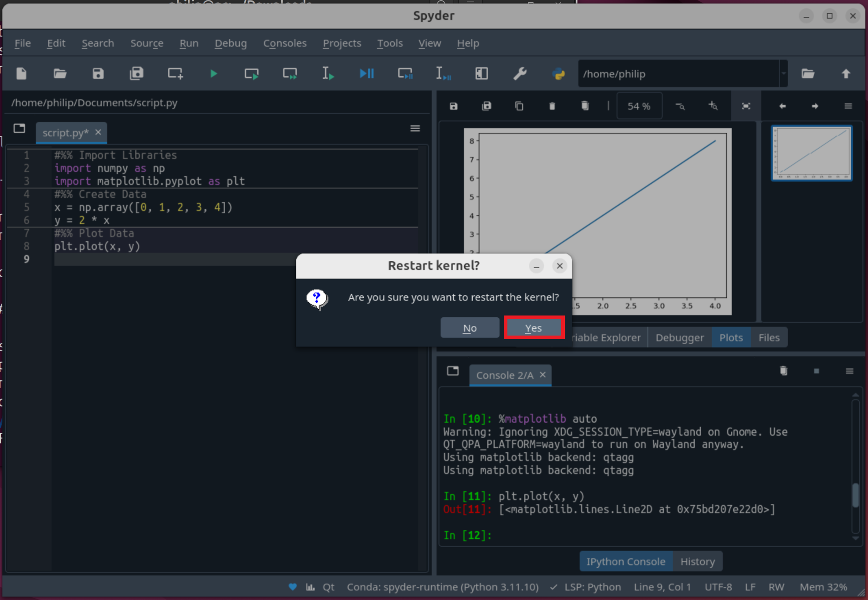
Task: Click the Mem 32% status entry
Action: click(823, 587)
